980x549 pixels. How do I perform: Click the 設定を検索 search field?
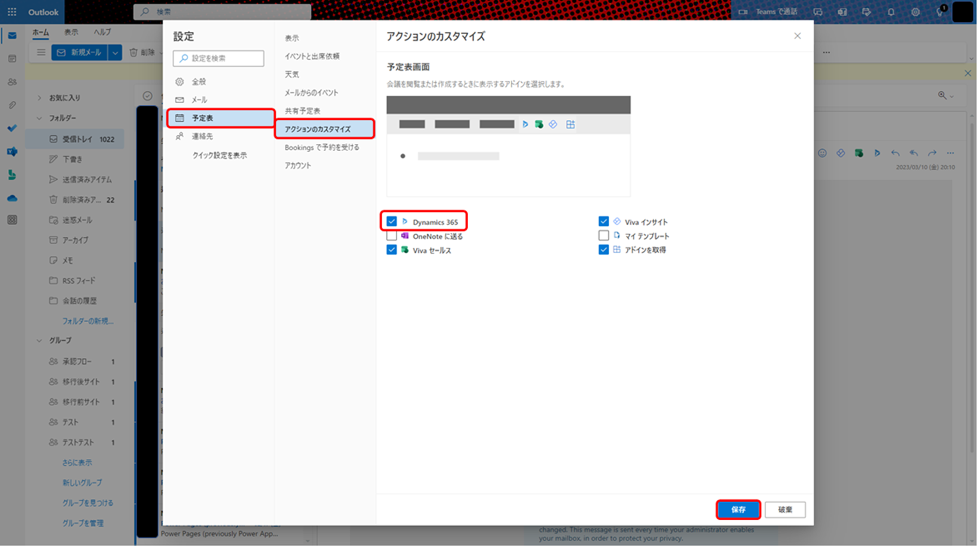pyautogui.click(x=219, y=58)
